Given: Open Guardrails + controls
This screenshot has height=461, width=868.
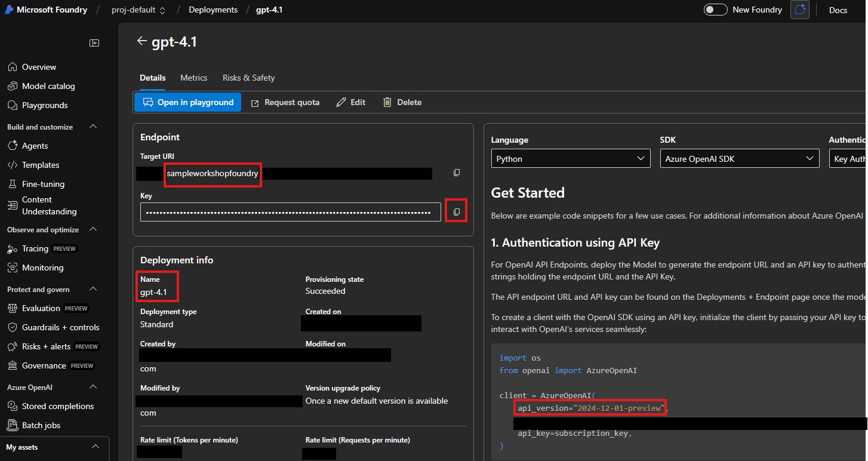Looking at the screenshot, I should pyautogui.click(x=60, y=327).
